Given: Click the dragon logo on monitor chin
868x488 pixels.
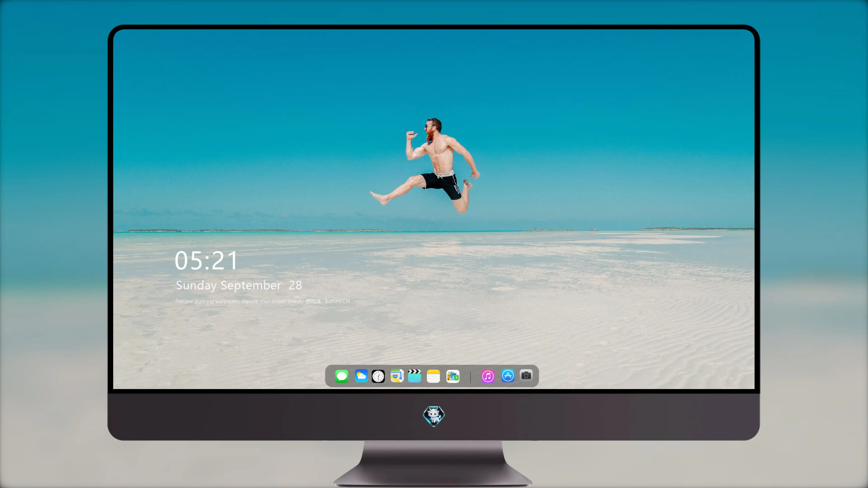Looking at the screenshot, I should click(x=434, y=416).
